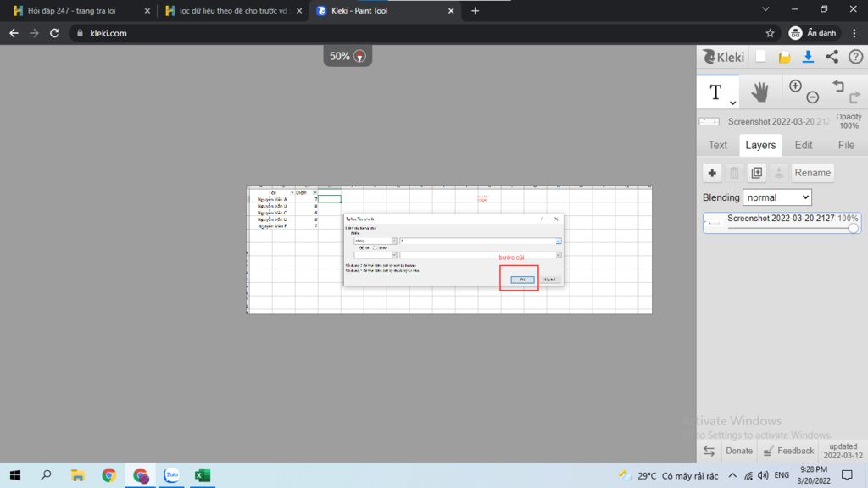Open the 29°C weather widget
The image size is (868, 488).
click(669, 475)
